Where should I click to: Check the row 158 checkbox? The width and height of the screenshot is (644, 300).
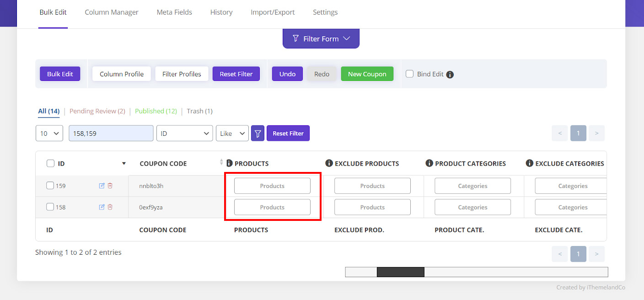(x=50, y=207)
